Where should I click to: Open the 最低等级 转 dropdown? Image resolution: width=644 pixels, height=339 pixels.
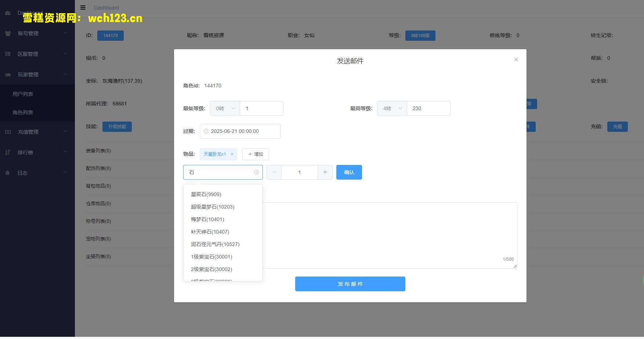point(225,108)
